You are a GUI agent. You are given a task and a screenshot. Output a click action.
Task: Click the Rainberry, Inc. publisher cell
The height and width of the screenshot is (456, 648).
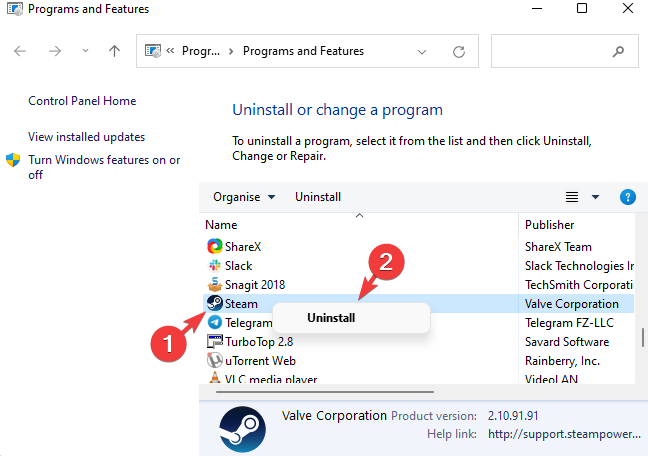(562, 361)
